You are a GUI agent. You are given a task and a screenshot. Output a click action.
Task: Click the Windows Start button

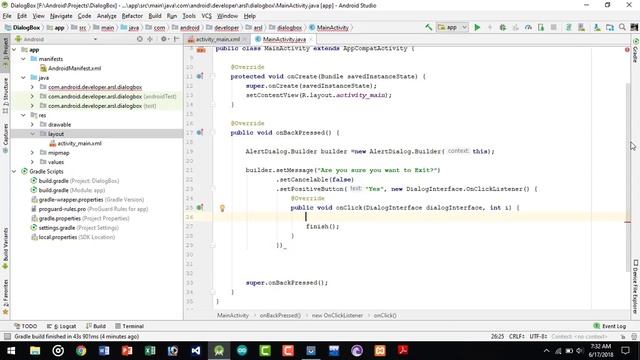click(x=11, y=351)
